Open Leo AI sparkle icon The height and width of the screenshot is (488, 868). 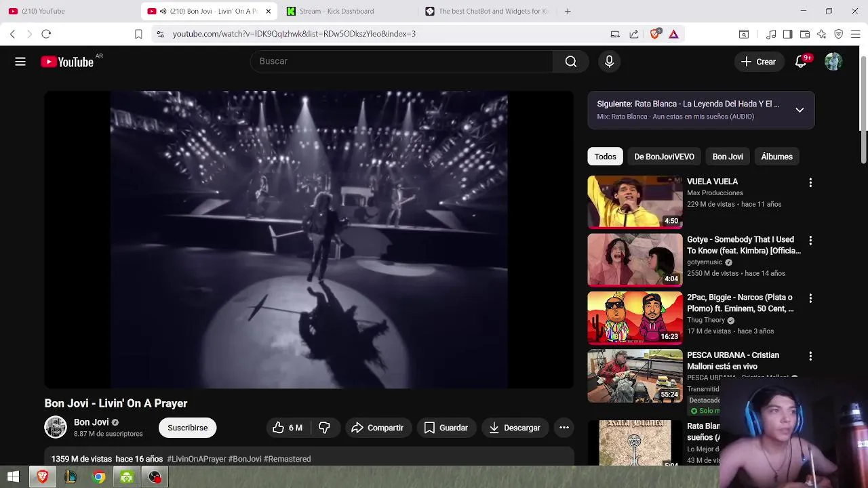pyautogui.click(x=822, y=34)
